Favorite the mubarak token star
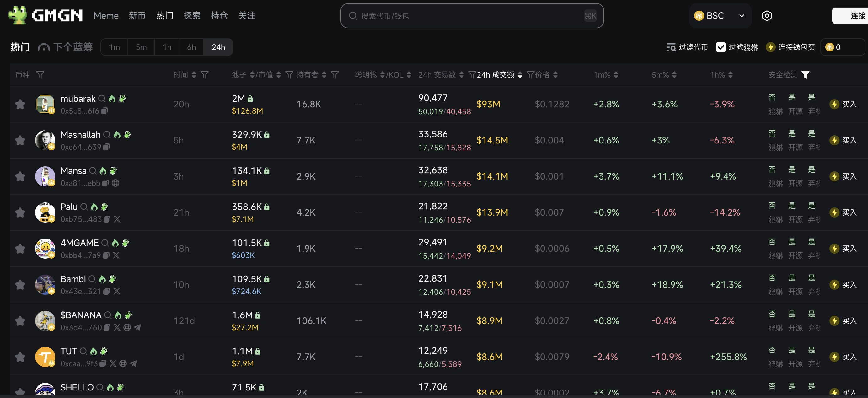 (20, 104)
